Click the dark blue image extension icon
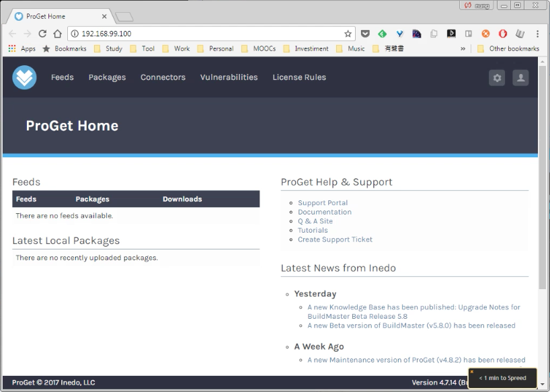 click(x=417, y=34)
